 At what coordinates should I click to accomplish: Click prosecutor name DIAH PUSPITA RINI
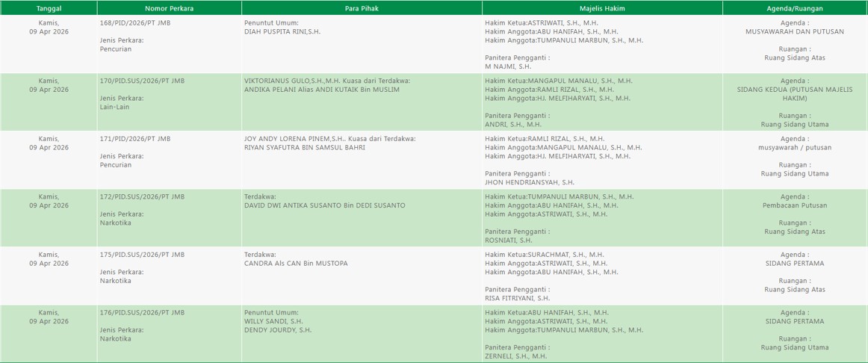[x=282, y=32]
